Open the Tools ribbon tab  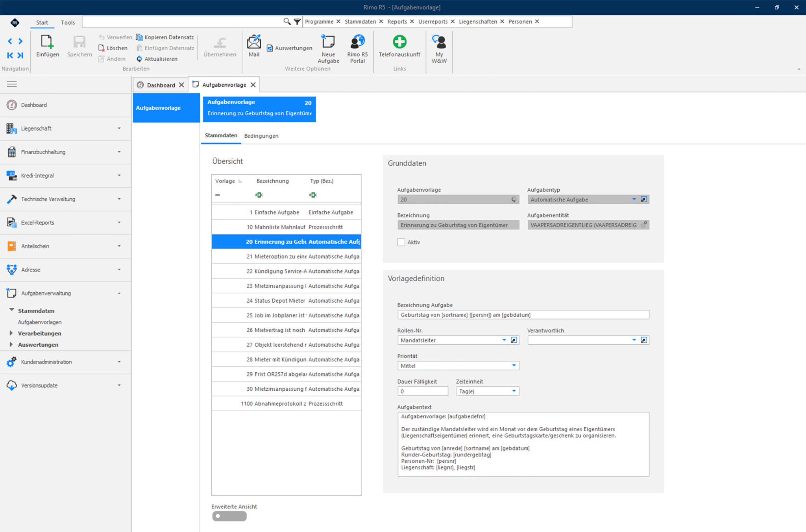tap(68, 22)
